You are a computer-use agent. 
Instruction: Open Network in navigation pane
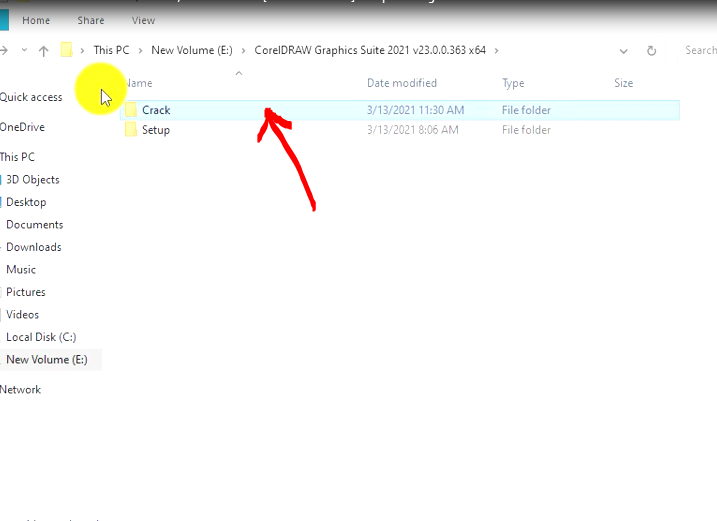point(20,390)
